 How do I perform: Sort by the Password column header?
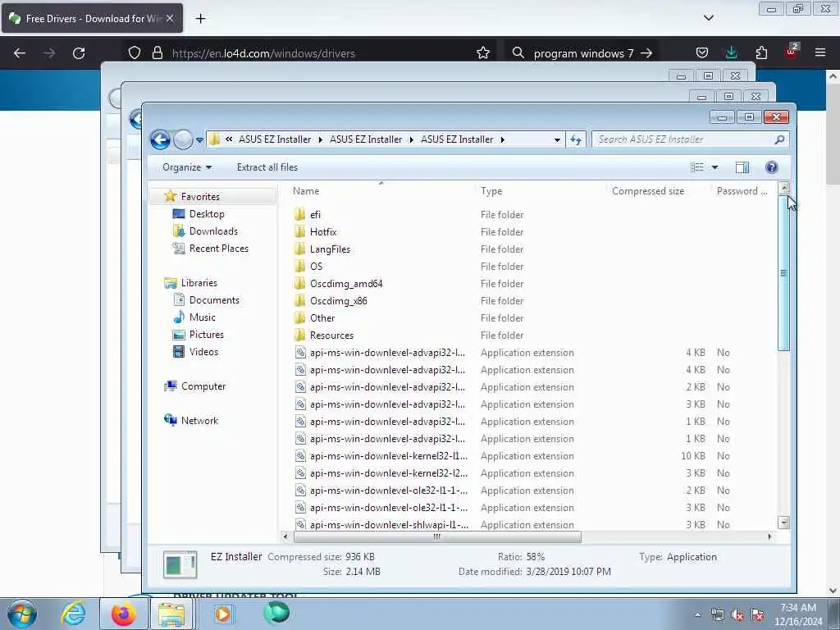(742, 190)
